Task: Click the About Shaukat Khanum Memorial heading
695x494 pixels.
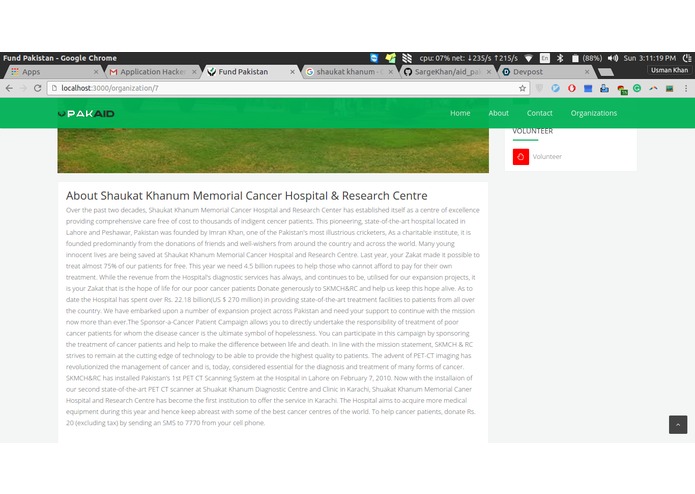Action: [246, 196]
